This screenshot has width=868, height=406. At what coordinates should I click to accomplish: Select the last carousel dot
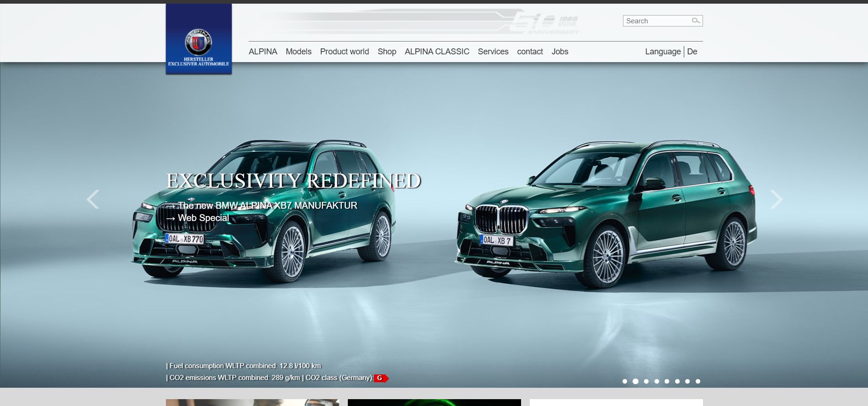tap(698, 381)
